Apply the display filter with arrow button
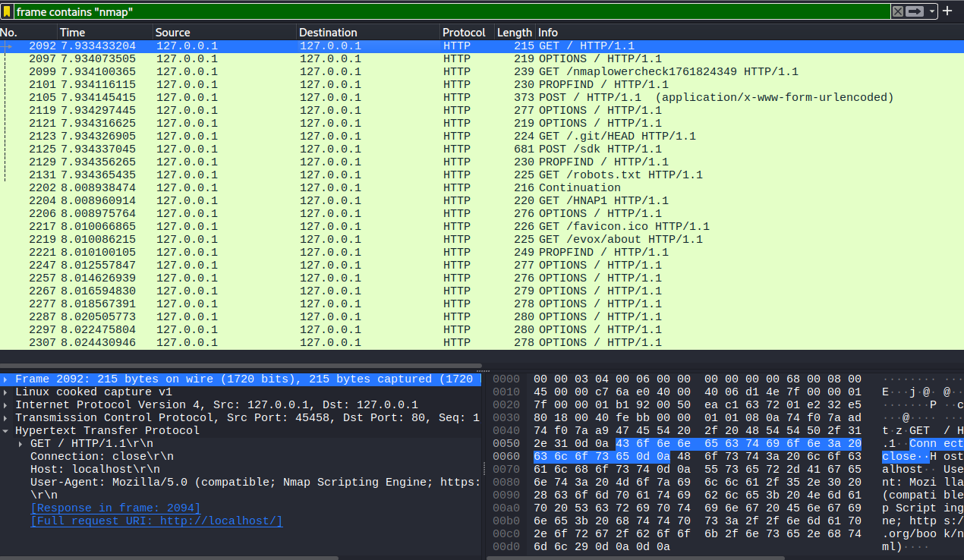The image size is (964, 560). 915,11
